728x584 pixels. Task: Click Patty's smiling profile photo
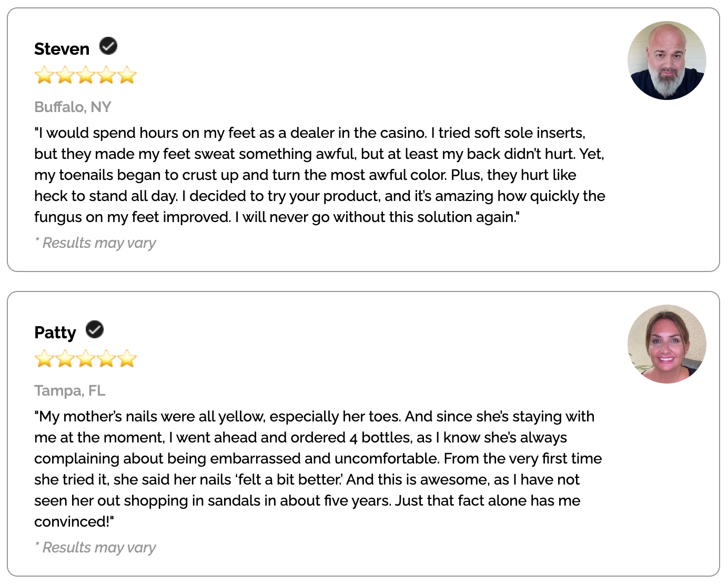click(x=666, y=344)
